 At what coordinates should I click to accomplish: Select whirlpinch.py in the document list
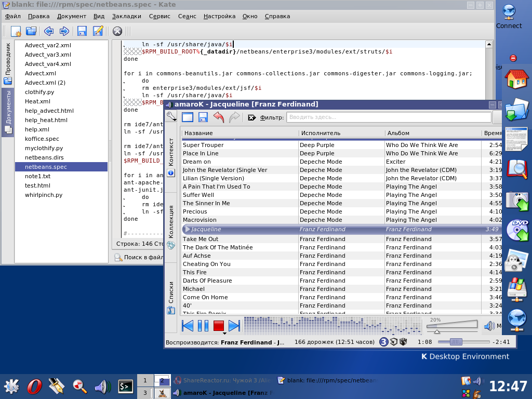coord(61,195)
